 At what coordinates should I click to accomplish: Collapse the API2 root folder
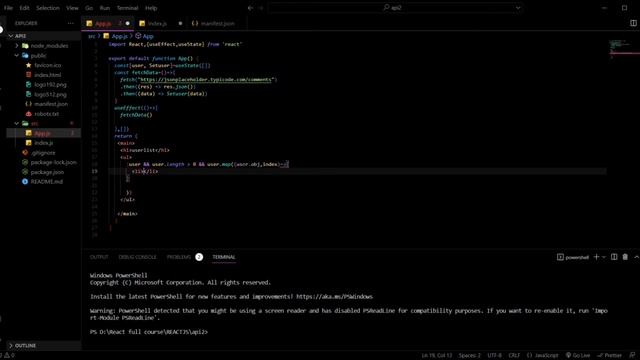click(x=44, y=36)
